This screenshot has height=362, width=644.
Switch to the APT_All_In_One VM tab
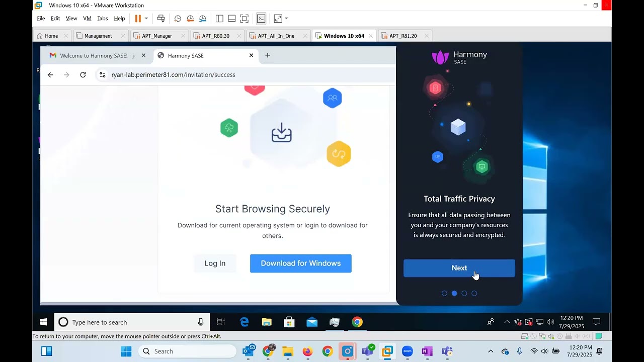276,36
